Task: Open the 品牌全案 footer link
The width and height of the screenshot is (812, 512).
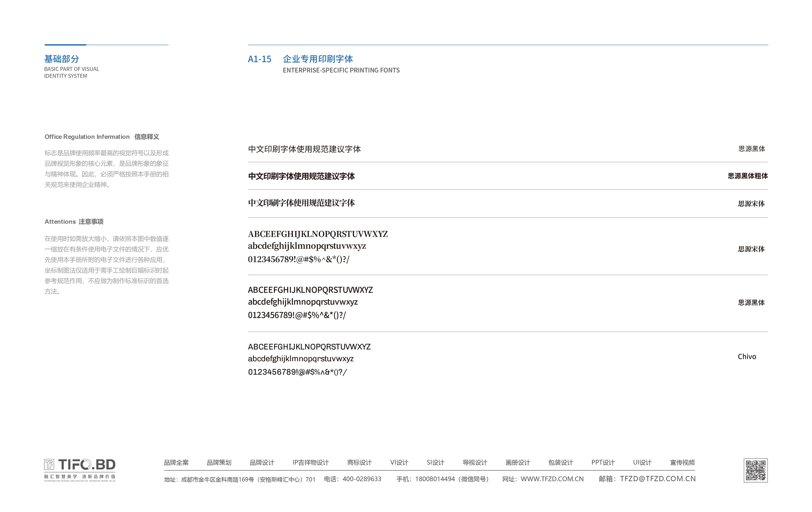Action: click(176, 462)
